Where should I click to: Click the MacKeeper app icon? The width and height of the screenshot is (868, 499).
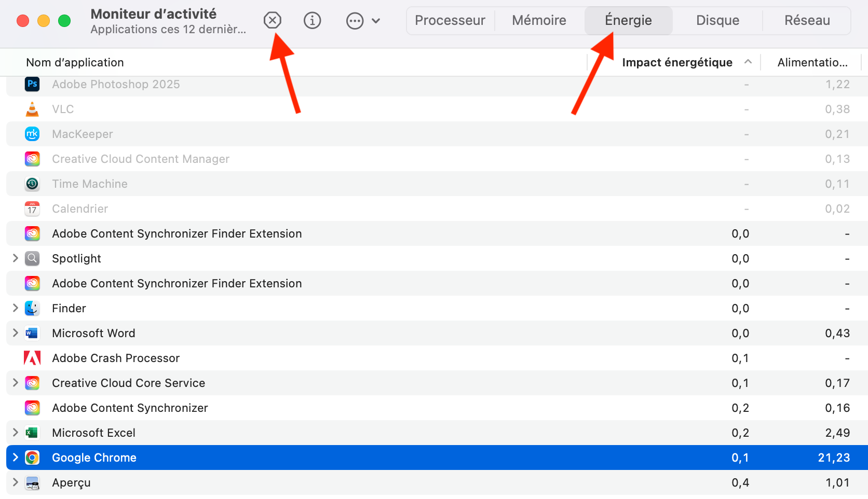[32, 134]
